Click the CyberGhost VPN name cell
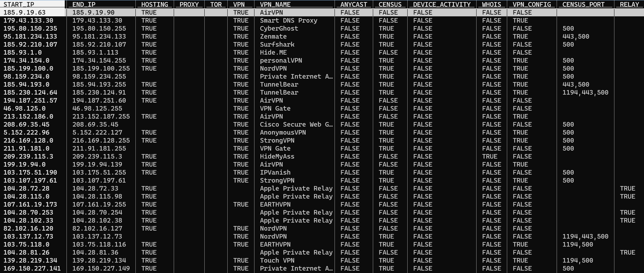This screenshot has height=273, width=644. (279, 29)
